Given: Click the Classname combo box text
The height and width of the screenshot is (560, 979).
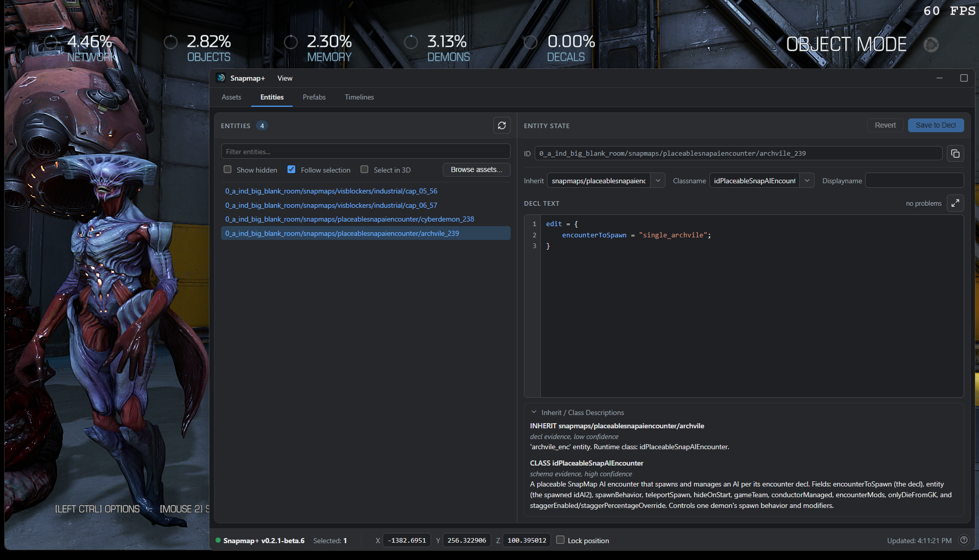Looking at the screenshot, I should [x=754, y=181].
